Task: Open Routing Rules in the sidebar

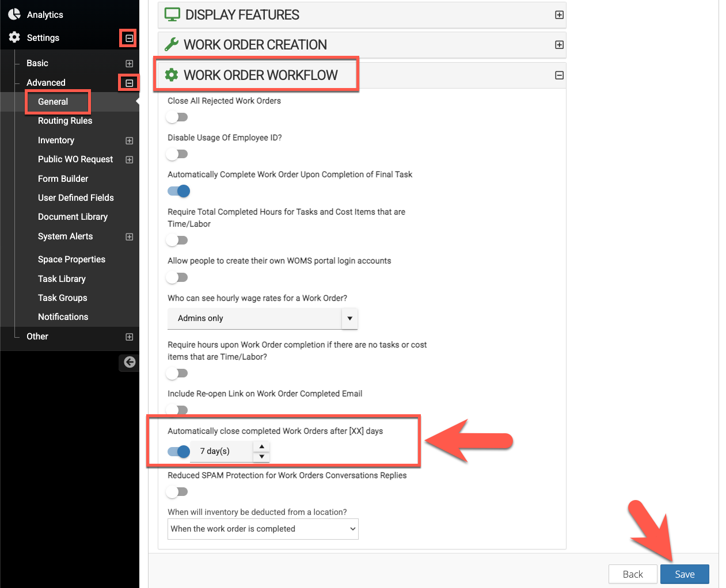Action: point(65,121)
